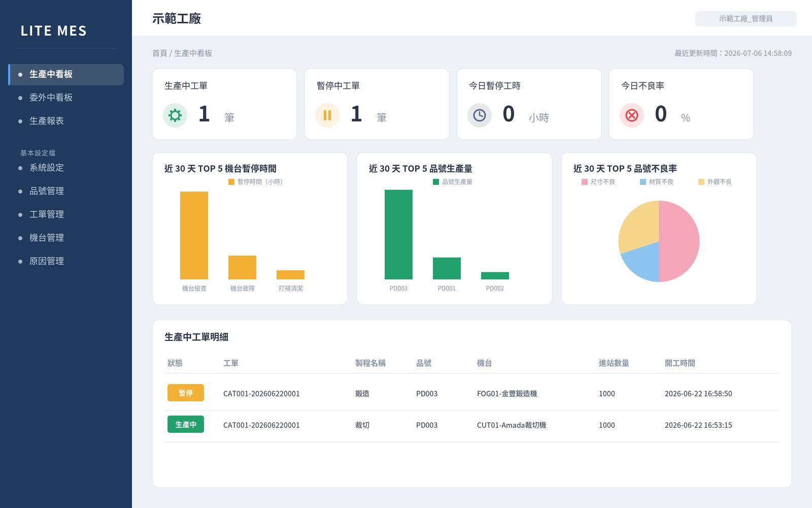Click the 進站數量 column header
The width and height of the screenshot is (812, 508).
[x=614, y=363]
